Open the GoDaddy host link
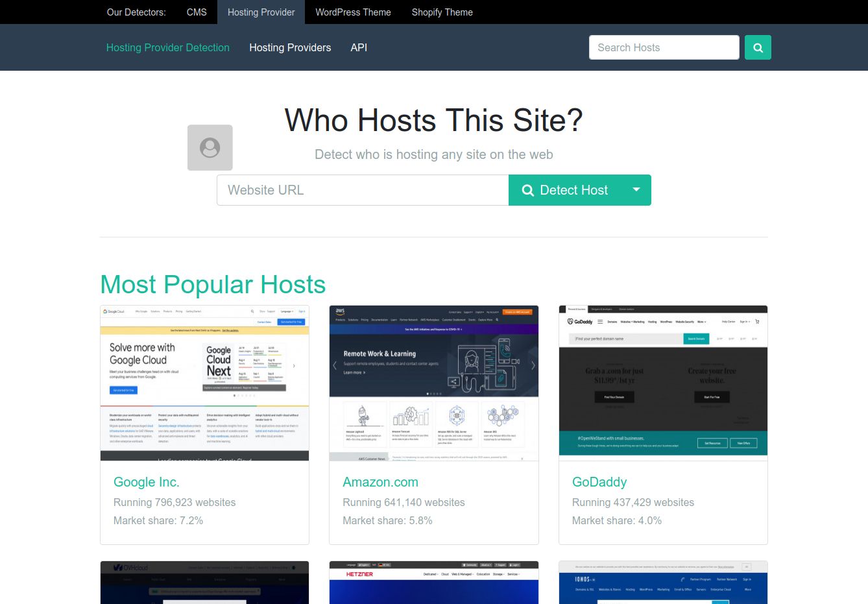The width and height of the screenshot is (868, 604). pos(599,482)
